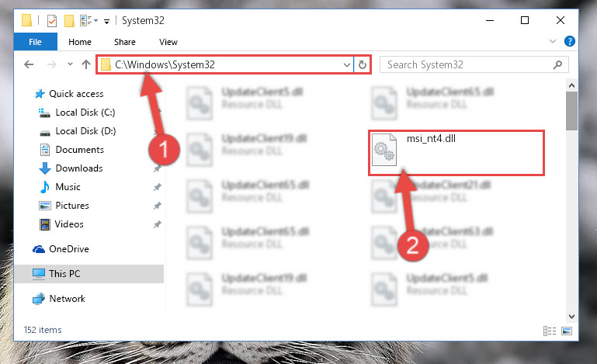Open the Share tab
This screenshot has width=597, height=364.
click(x=124, y=42)
